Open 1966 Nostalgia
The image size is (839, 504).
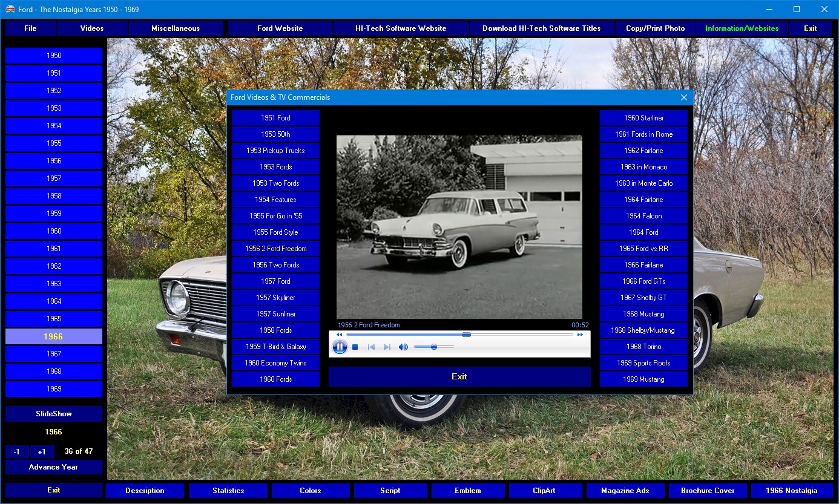(x=791, y=491)
